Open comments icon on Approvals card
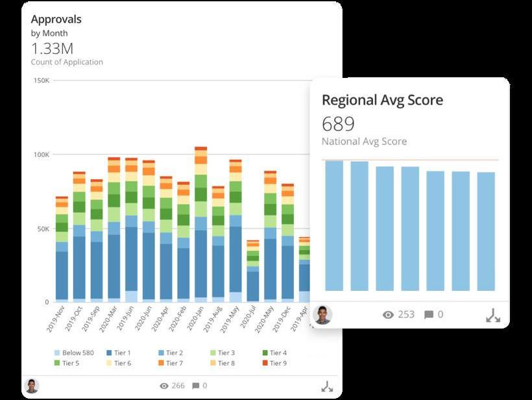Screen dimensions: 532x400 [x=195, y=386]
